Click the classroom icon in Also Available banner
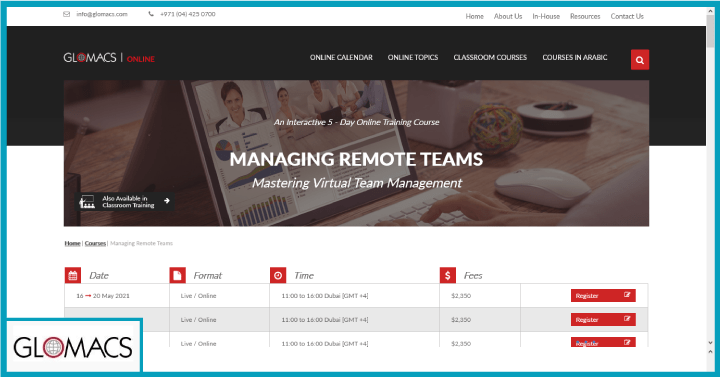720x377 pixels. click(x=87, y=202)
